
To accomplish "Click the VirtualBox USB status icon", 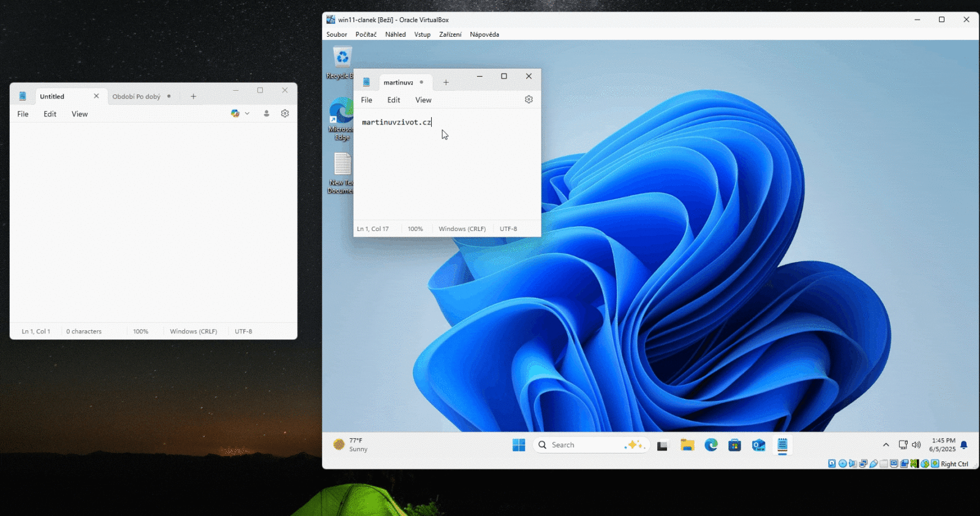I will click(873, 464).
